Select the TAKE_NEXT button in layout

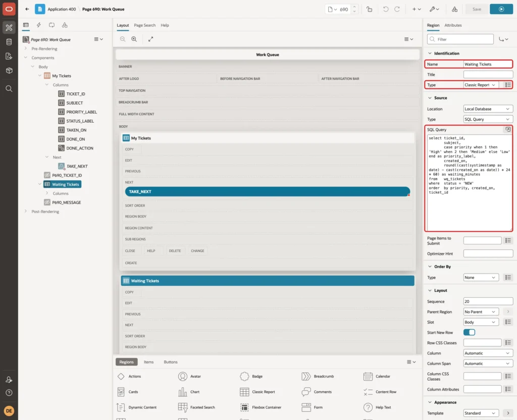[268, 191]
